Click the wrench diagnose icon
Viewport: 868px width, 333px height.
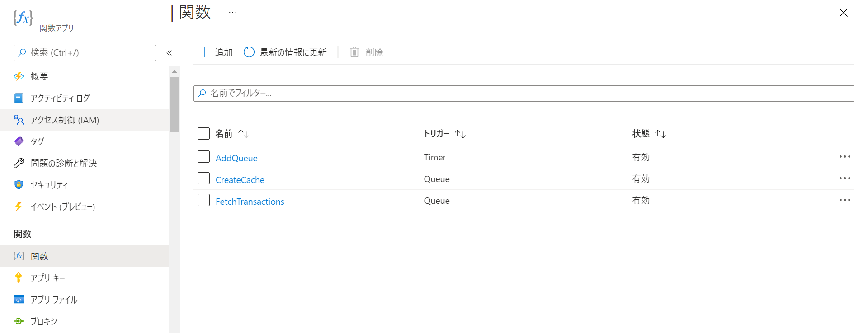[19, 163]
